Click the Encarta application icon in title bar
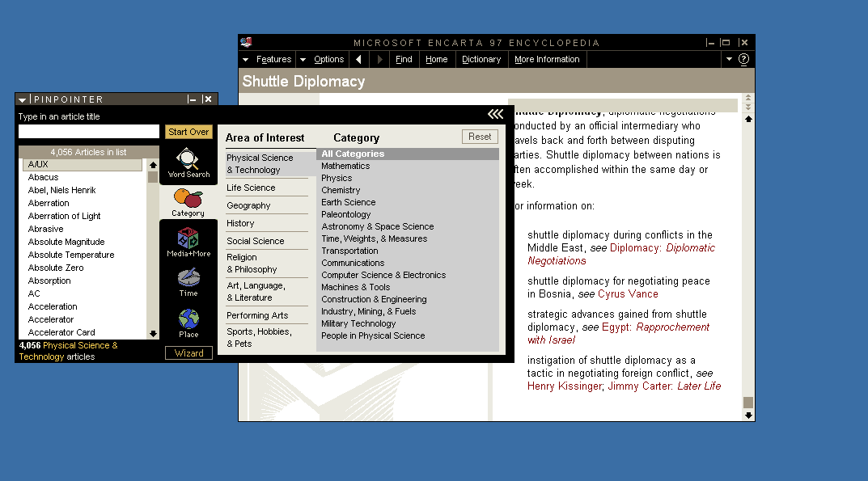This screenshot has height=481, width=868. click(247, 42)
